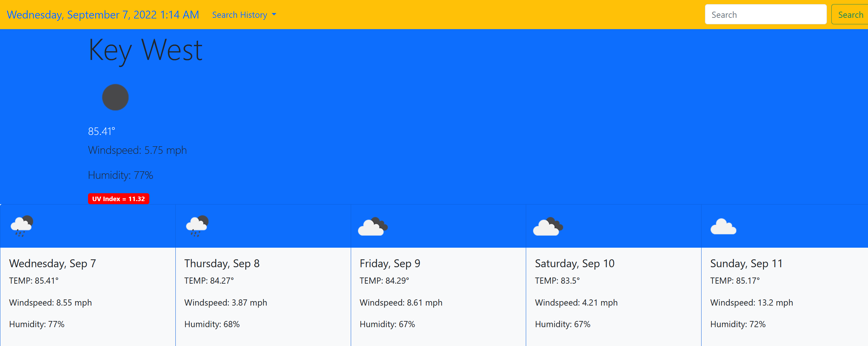Click the green Search button
Viewport: 868px width, 346px height.
coord(850,14)
